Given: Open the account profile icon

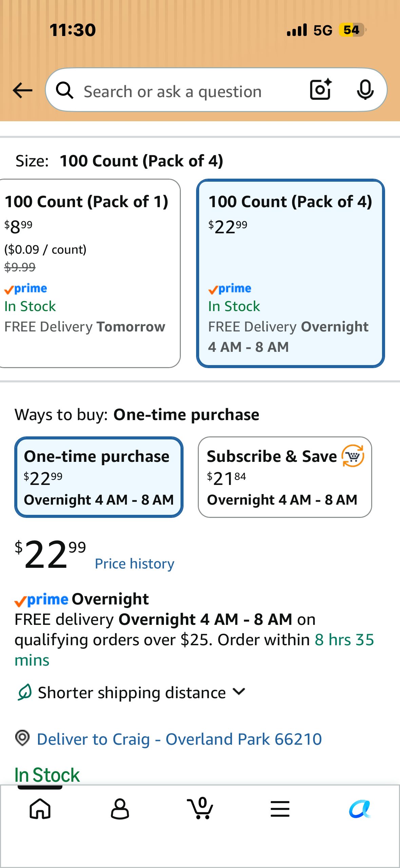Looking at the screenshot, I should (x=120, y=809).
